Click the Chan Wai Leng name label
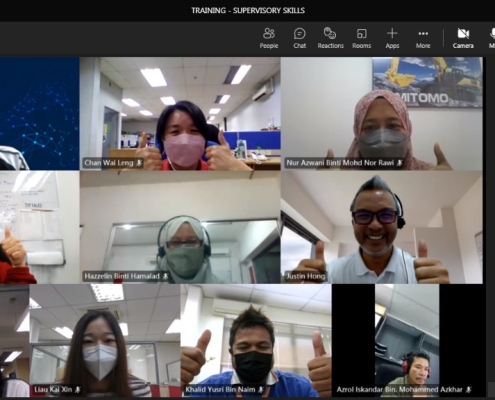The height and width of the screenshot is (400, 495). (109, 163)
